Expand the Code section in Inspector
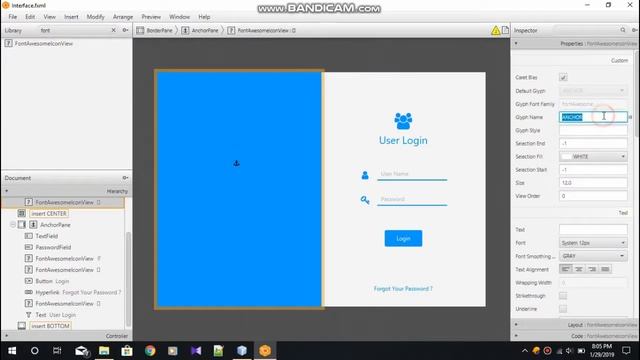640x360 pixels. (516, 336)
